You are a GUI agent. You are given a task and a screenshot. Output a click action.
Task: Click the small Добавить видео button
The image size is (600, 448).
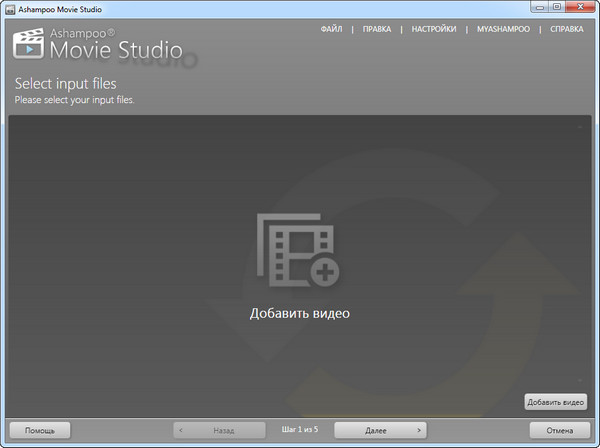pyautogui.click(x=556, y=402)
